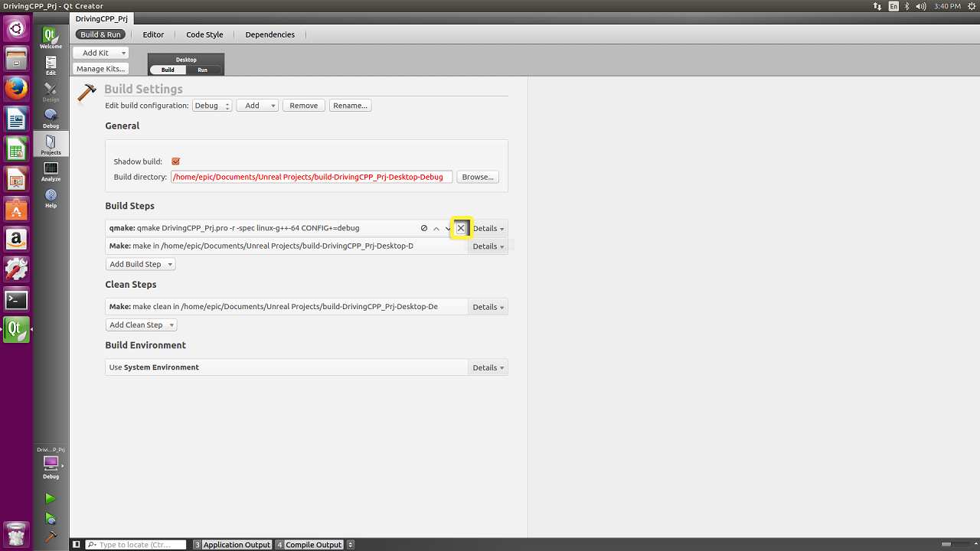Switch to the Code Style tab

[204, 34]
